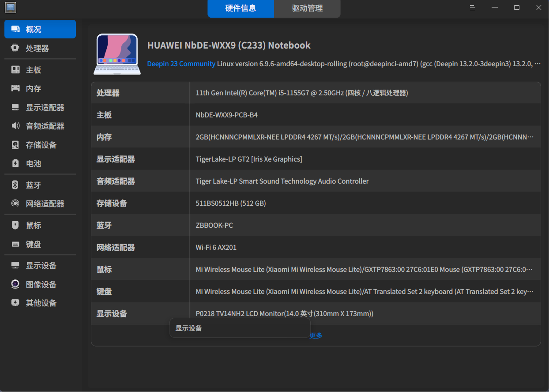Select the Tiger Lake-LP Smart Sound Technology value
The width and height of the screenshot is (549, 392).
coord(282,181)
